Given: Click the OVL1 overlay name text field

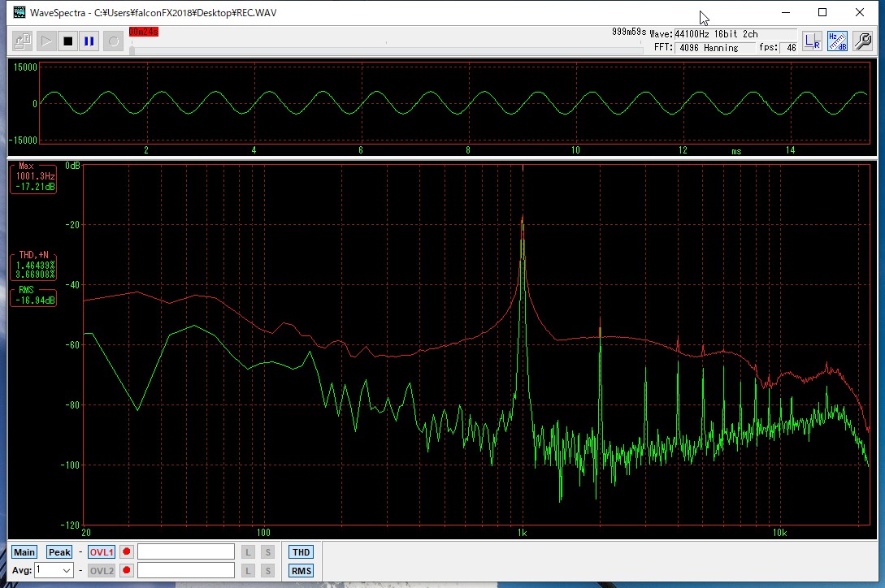Looking at the screenshot, I should coord(186,552).
